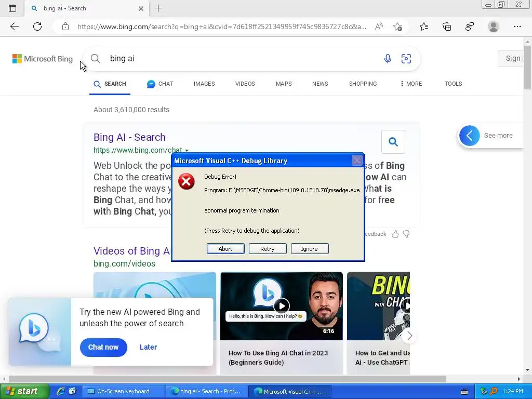Open a new tab with plus button
The width and height of the screenshot is (532, 399).
coord(158,8)
